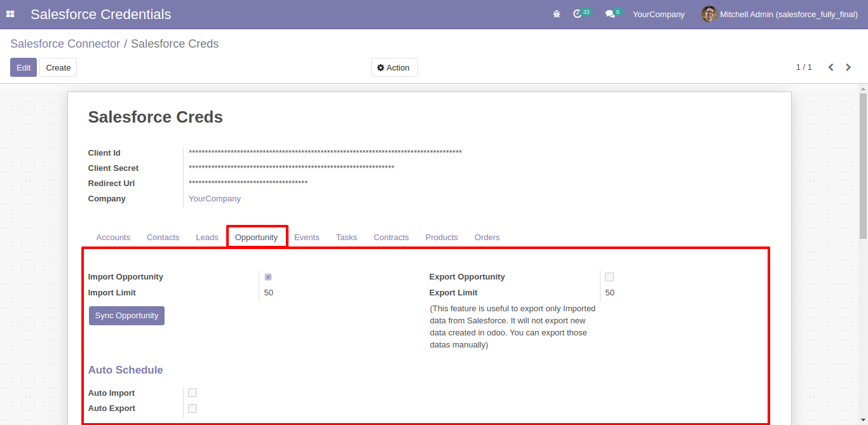The image size is (868, 425).
Task: Click the Salesforce Creds record title
Action: (x=156, y=117)
